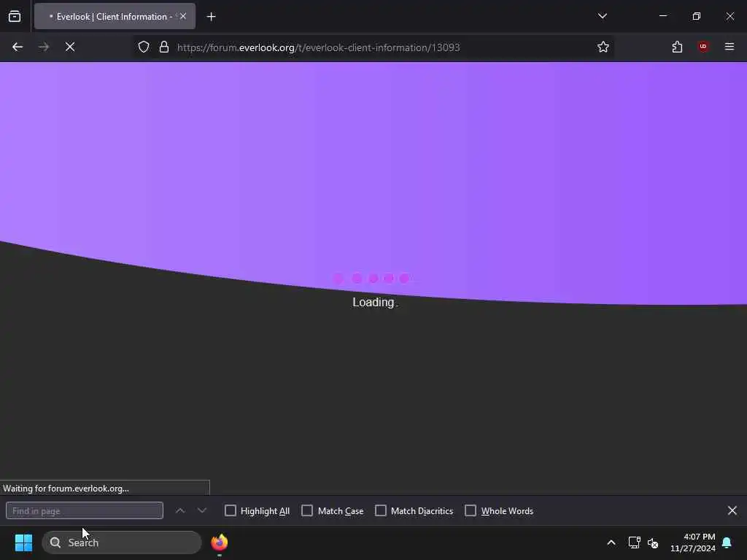Enable Whole Words checkbox
Image resolution: width=747 pixels, height=560 pixels.
tap(471, 510)
